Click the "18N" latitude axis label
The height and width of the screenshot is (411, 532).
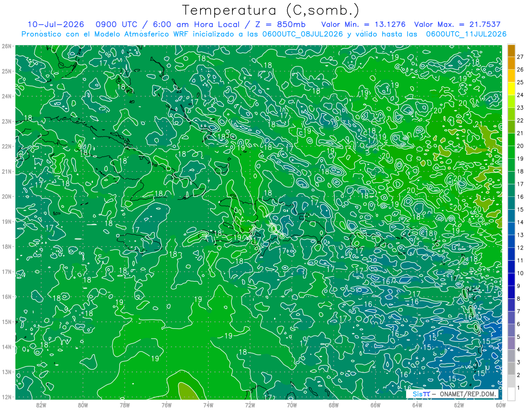click(x=6, y=247)
